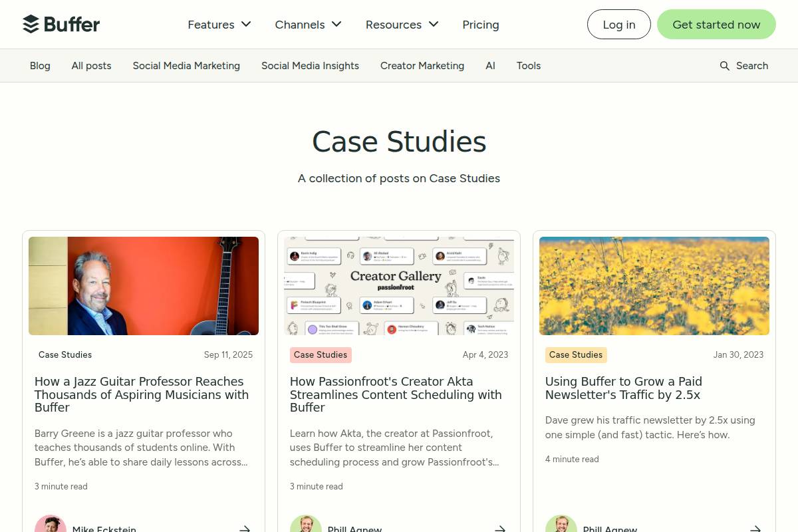Viewport: 798px width, 532px height.
Task: Click the Case Studies tag on the newsletter card
Action: pos(576,354)
